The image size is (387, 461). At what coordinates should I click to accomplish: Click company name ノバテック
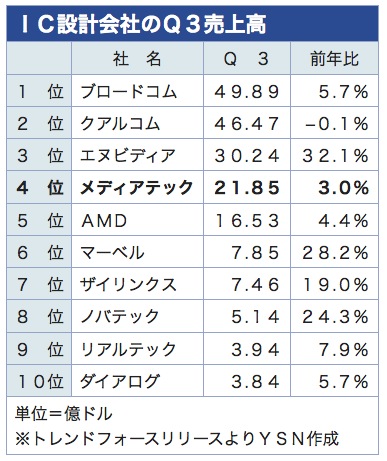[120, 316]
